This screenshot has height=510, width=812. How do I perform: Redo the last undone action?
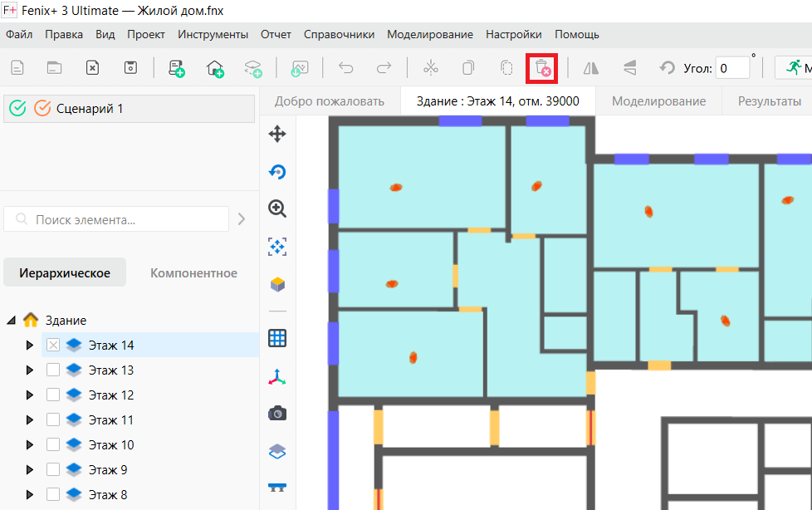coord(384,68)
